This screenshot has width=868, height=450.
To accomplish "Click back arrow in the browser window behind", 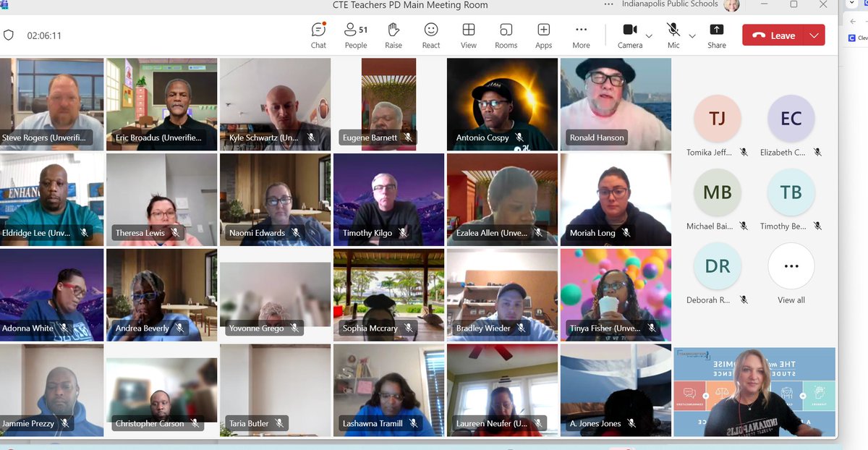I will (x=854, y=21).
